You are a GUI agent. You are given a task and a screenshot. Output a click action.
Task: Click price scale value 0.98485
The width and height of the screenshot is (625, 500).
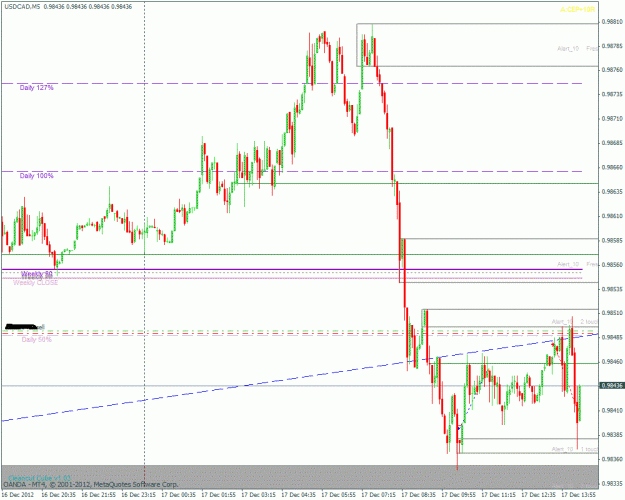coord(612,337)
